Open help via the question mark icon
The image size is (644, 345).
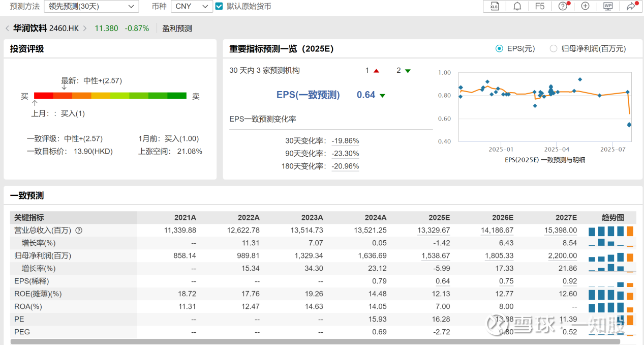click(x=563, y=6)
